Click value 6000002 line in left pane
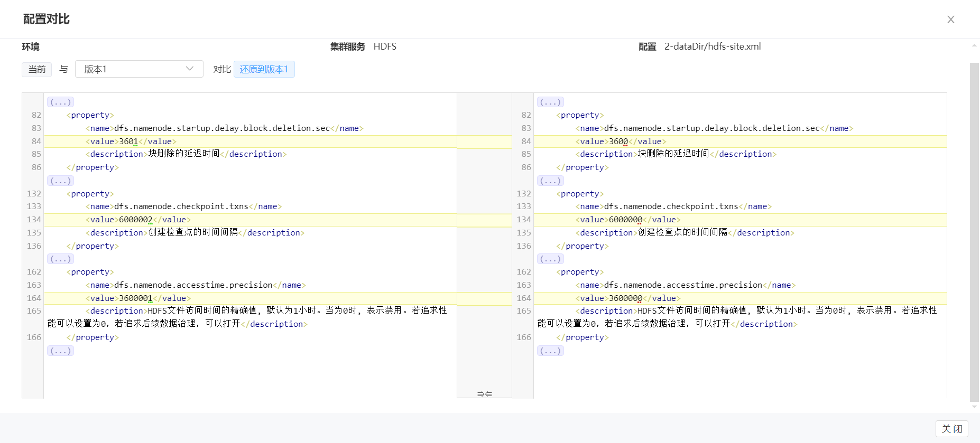Image resolution: width=980 pixels, height=443 pixels. (x=250, y=220)
